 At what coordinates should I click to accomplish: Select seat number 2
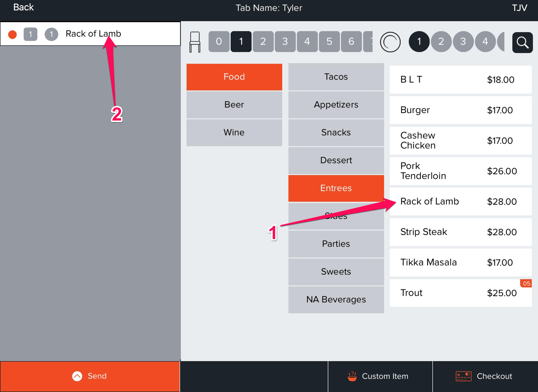click(263, 42)
